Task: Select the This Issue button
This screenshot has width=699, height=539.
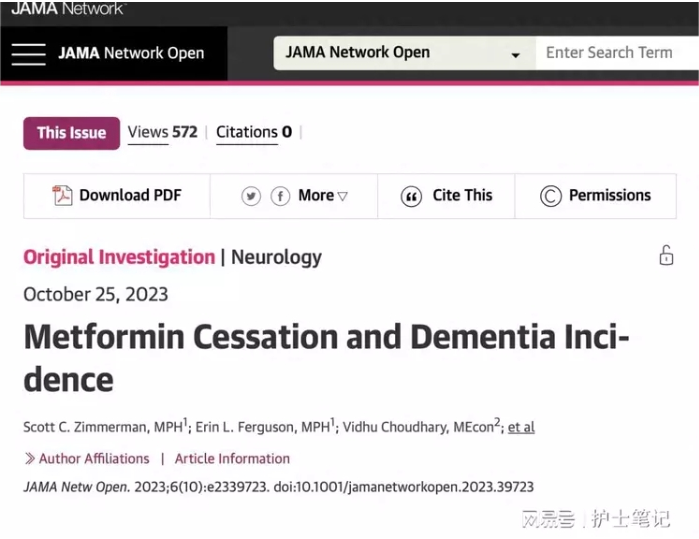Action: [x=72, y=133]
